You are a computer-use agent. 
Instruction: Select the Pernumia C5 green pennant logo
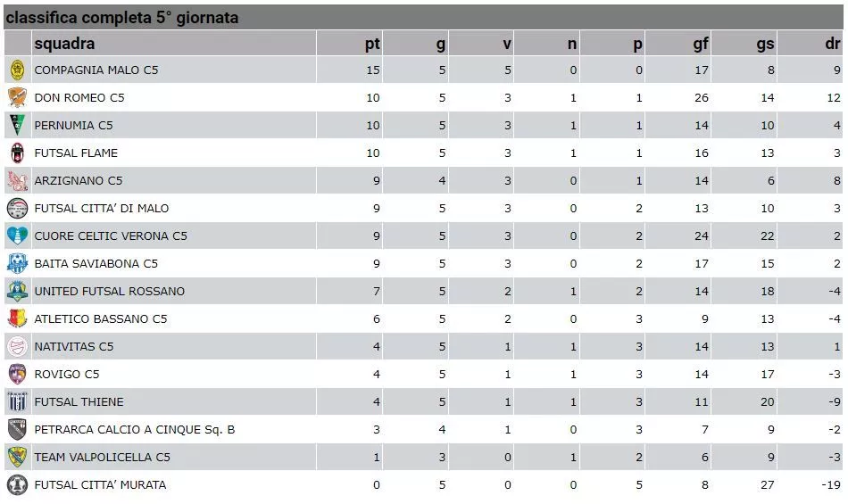click(17, 125)
